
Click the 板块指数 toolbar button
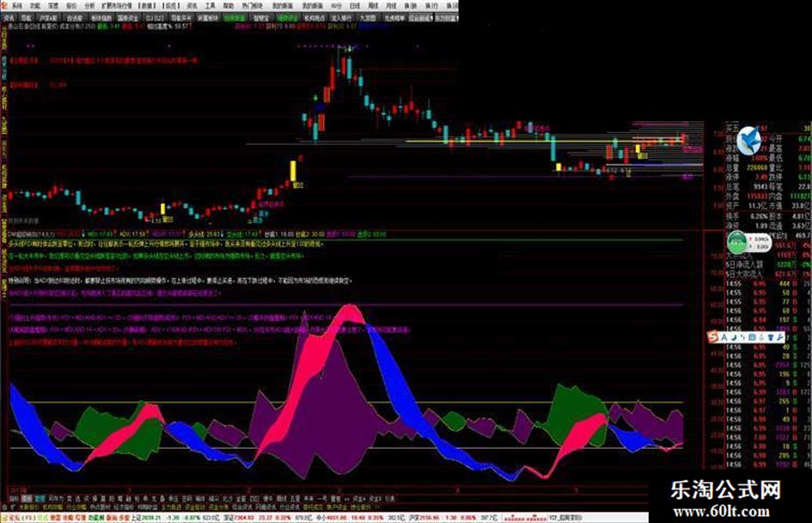101,18
